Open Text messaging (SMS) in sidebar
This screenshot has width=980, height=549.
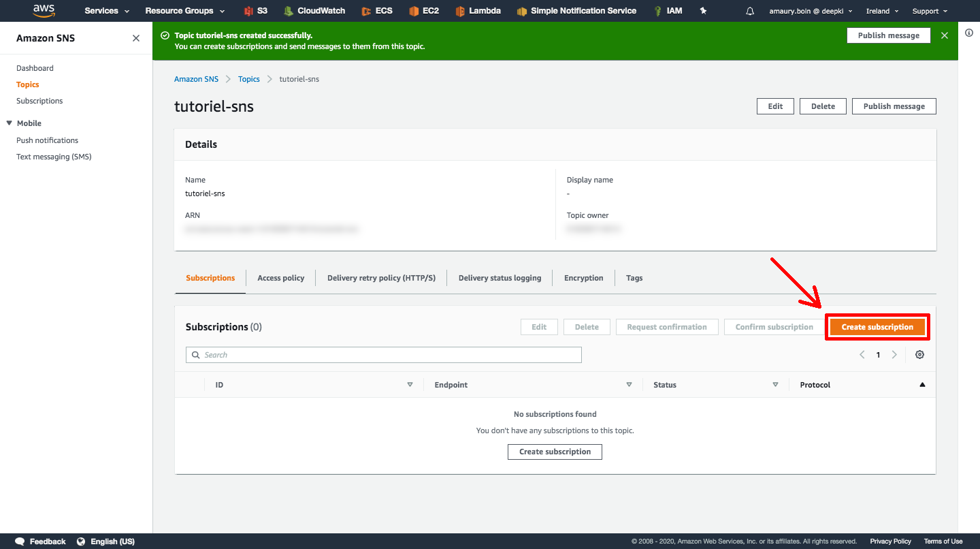[x=54, y=157]
